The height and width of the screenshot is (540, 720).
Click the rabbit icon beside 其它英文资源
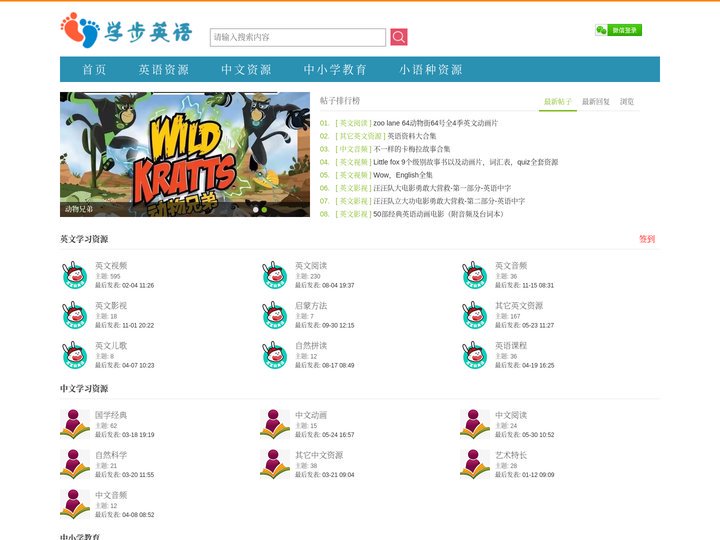point(474,315)
